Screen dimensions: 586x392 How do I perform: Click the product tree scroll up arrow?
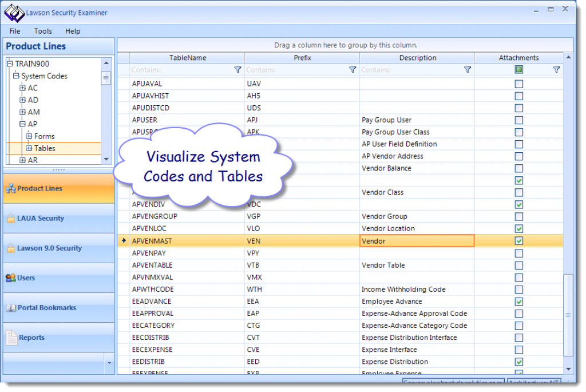(106, 63)
